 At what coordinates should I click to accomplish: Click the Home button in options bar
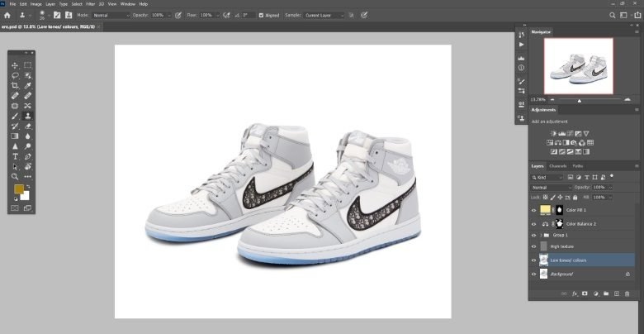(7, 15)
